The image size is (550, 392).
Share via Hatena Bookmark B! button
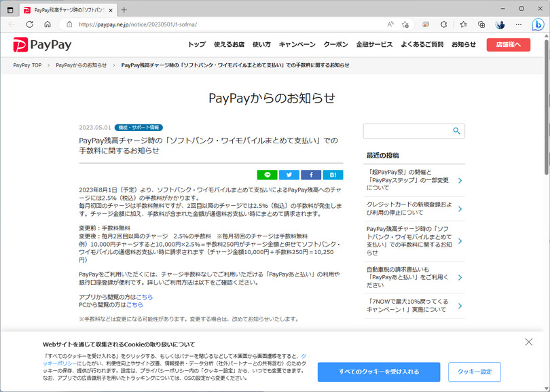tap(333, 175)
